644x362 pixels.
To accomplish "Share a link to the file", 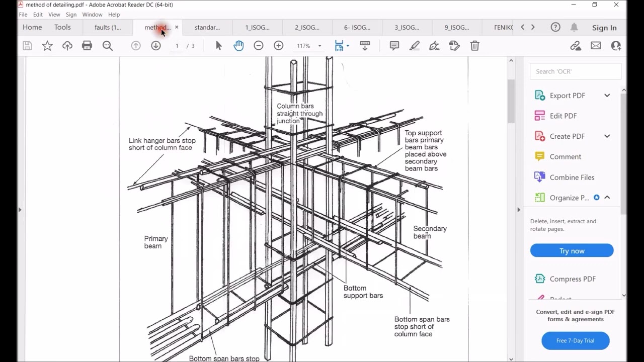I will (x=576, y=46).
